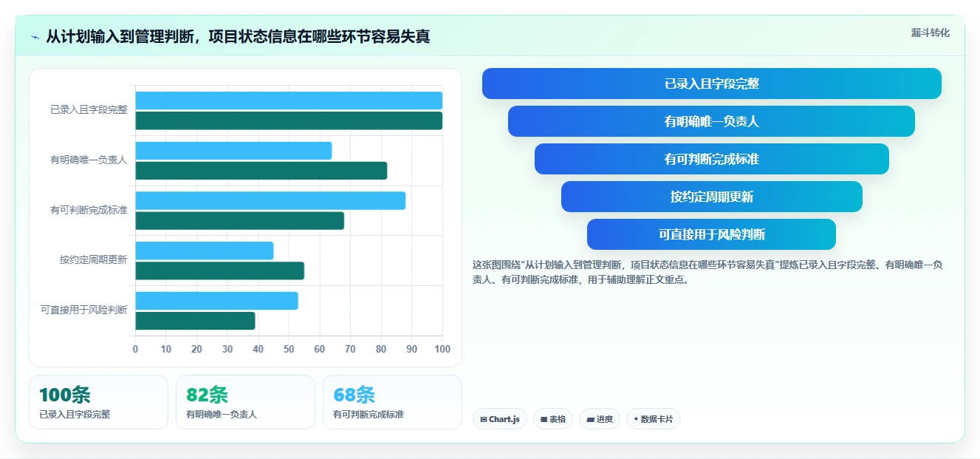Click light blue bar for 按约定周期更新
The height and width of the screenshot is (459, 980).
pos(205,251)
